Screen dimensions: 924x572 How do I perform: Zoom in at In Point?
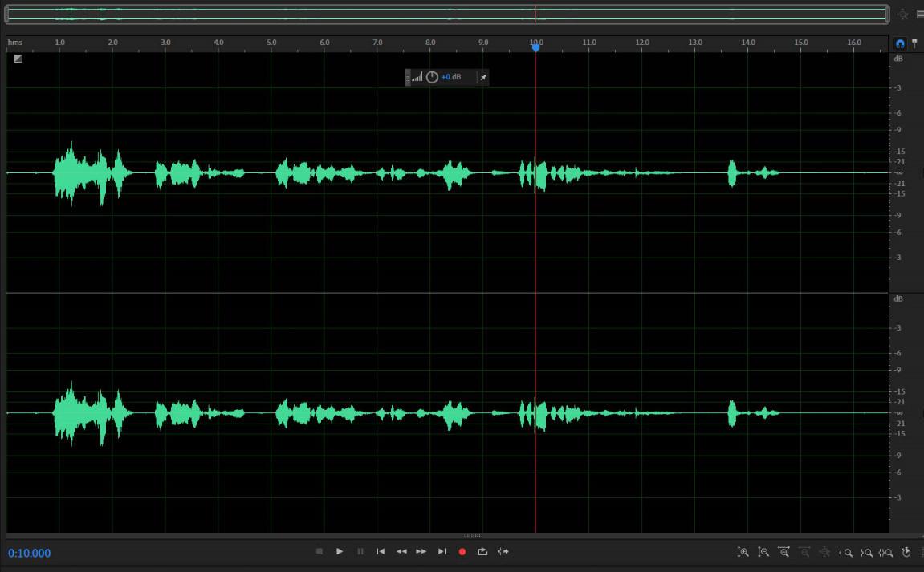click(845, 553)
